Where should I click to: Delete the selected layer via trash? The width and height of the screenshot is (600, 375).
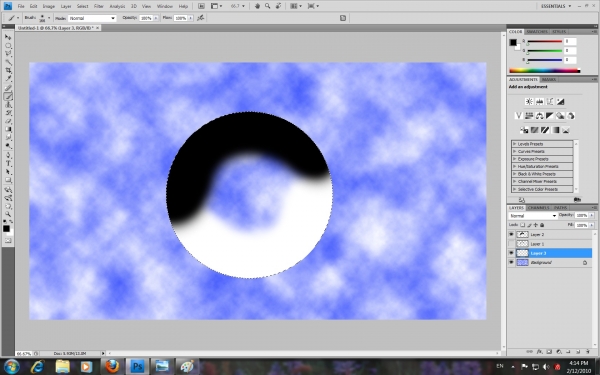[587, 352]
